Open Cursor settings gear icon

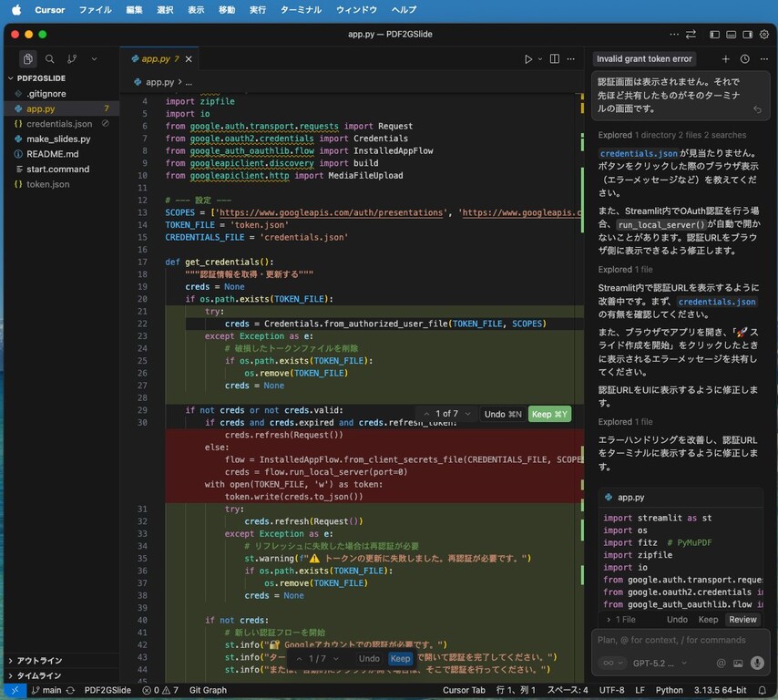click(763, 34)
